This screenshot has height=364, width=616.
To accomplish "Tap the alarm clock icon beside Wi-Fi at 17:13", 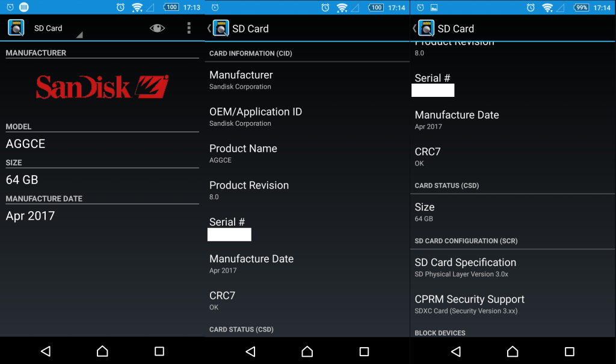I will (x=120, y=7).
